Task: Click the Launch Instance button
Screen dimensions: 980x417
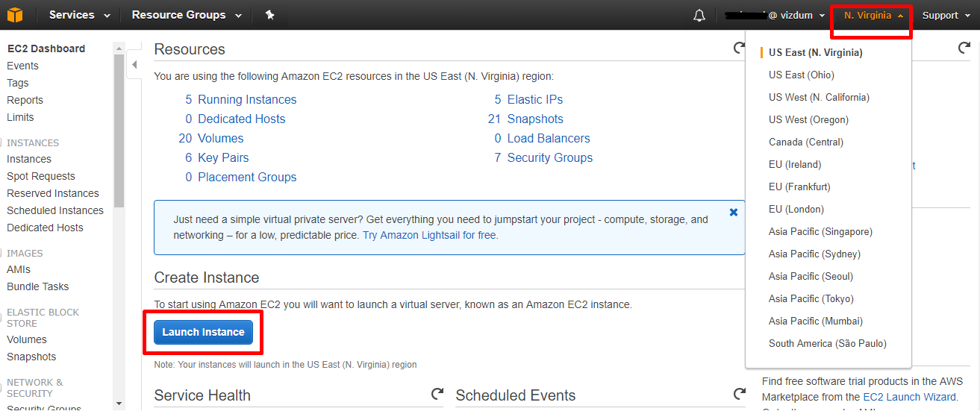Action: [204, 332]
